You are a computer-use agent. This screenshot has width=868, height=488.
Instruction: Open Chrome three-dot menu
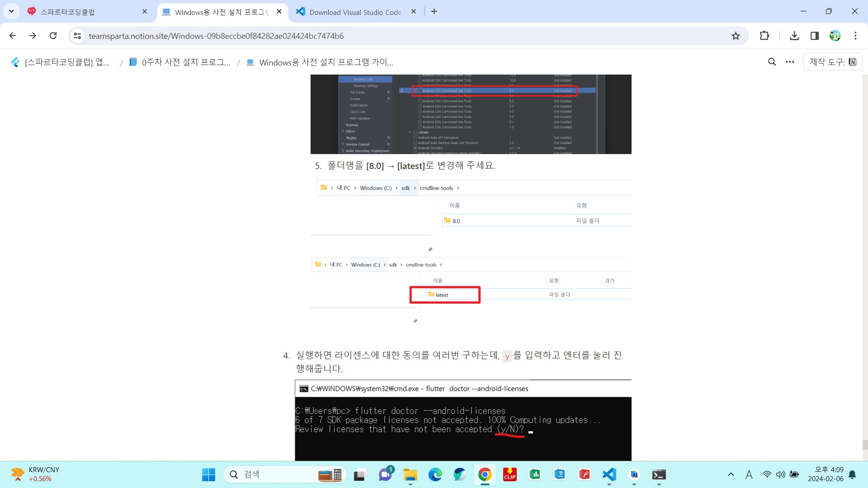pos(855,36)
